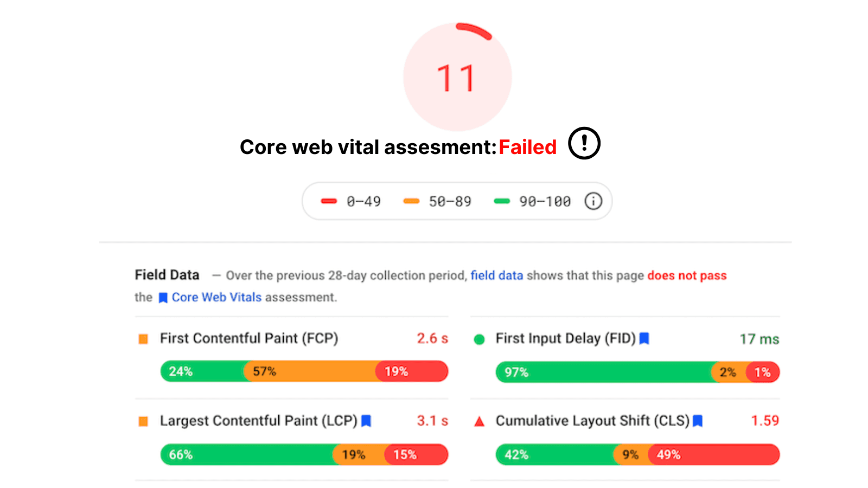Click the 49% red CLS bar segment
Image resolution: width=868 pixels, height=488 pixels.
pyautogui.click(x=714, y=454)
